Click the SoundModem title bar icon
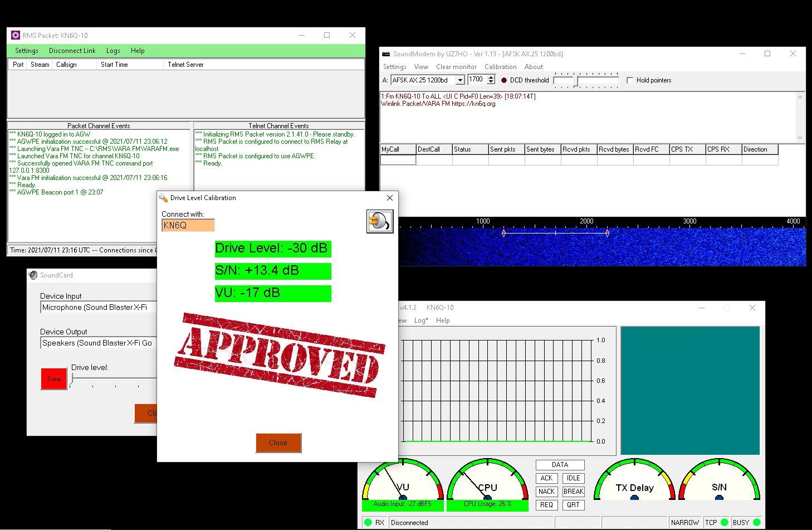 click(x=386, y=54)
